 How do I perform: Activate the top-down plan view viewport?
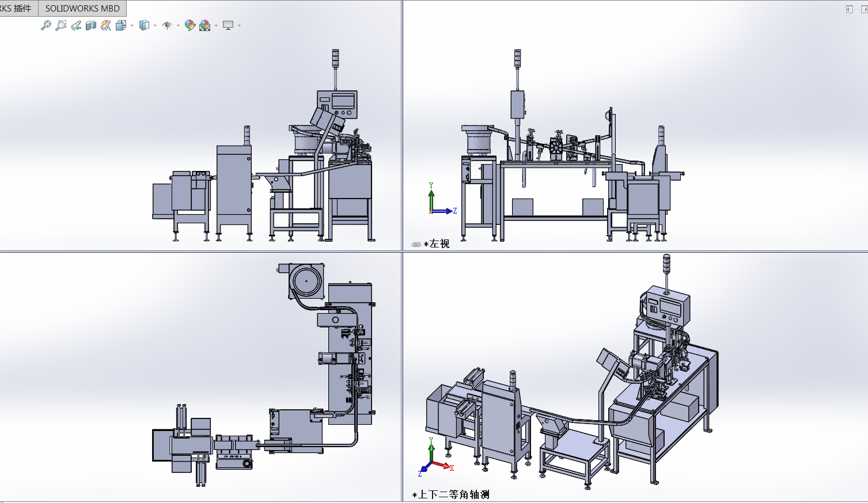coord(200,377)
